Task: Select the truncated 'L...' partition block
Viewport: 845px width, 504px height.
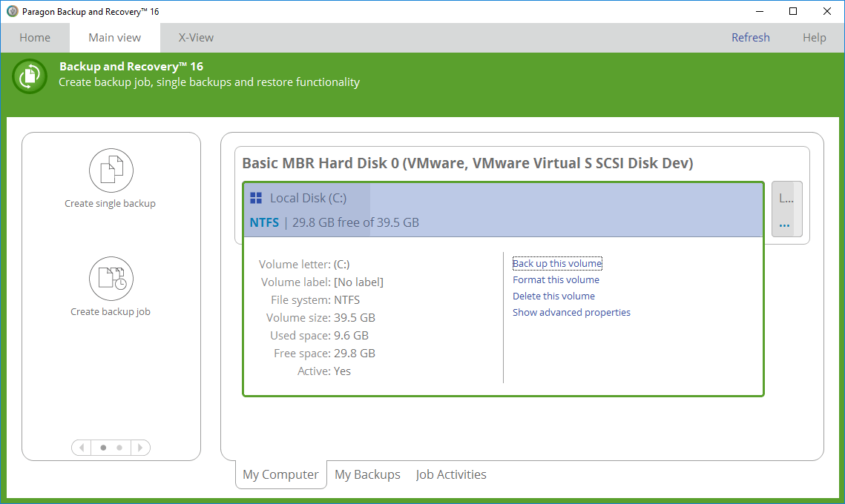Action: click(787, 209)
